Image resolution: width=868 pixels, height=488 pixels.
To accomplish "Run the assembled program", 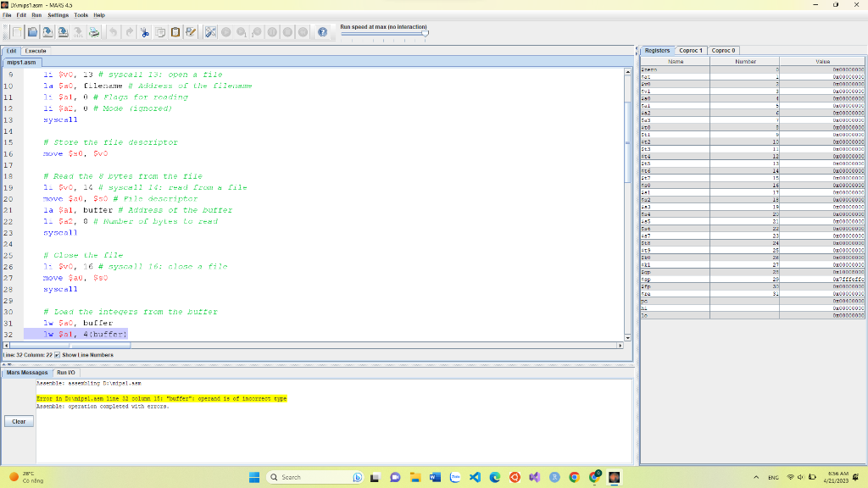I will (225, 32).
